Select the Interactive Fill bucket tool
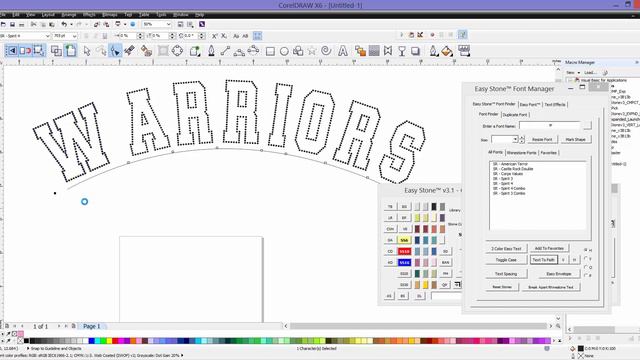Viewport: 640px width, 360px height. [x=447, y=51]
